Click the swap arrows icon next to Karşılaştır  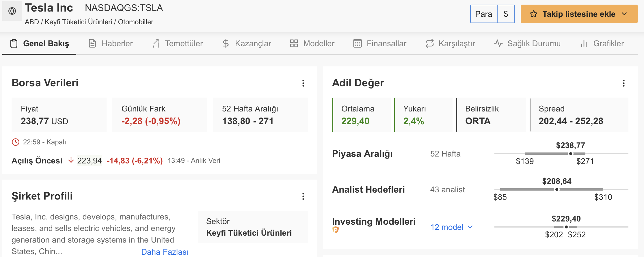point(430,44)
